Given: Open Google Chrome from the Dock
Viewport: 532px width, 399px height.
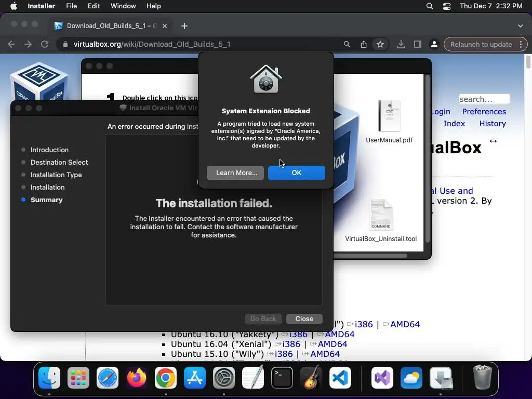Looking at the screenshot, I should point(166,378).
